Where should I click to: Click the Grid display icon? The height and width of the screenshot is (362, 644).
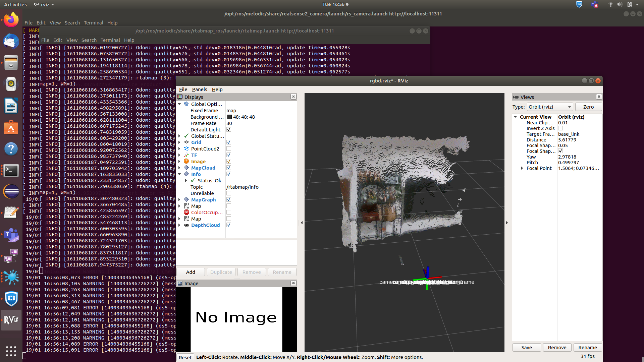click(x=186, y=142)
